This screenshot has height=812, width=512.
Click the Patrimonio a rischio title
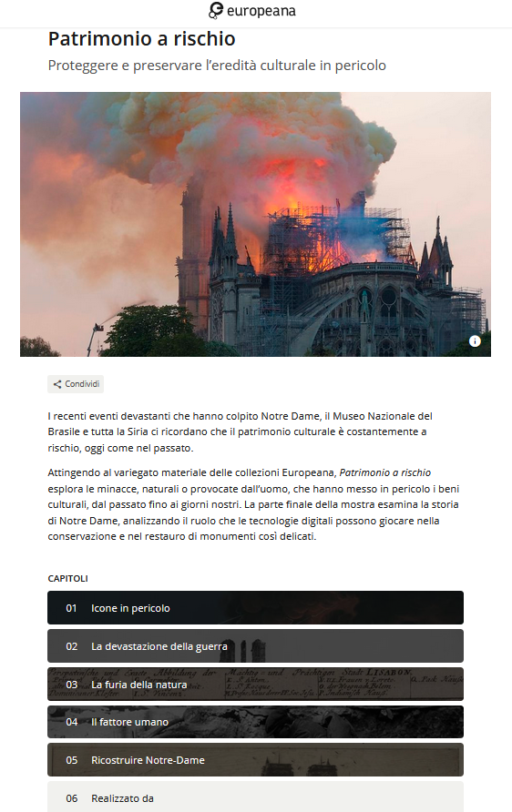coord(141,39)
